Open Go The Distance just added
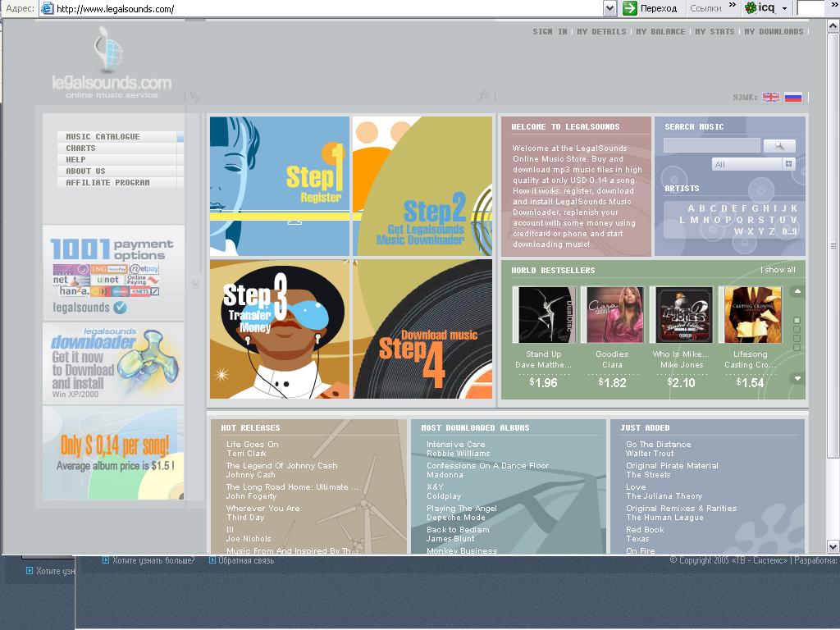The width and height of the screenshot is (840, 630). tap(659, 444)
